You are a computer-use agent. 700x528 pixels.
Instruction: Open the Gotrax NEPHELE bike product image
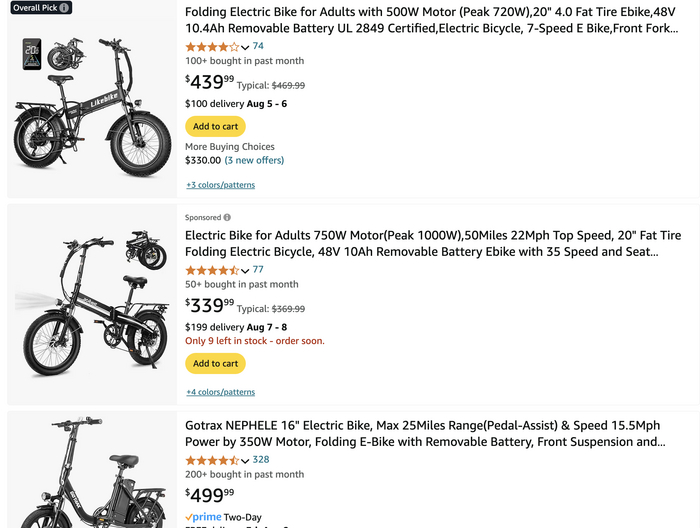point(90,475)
